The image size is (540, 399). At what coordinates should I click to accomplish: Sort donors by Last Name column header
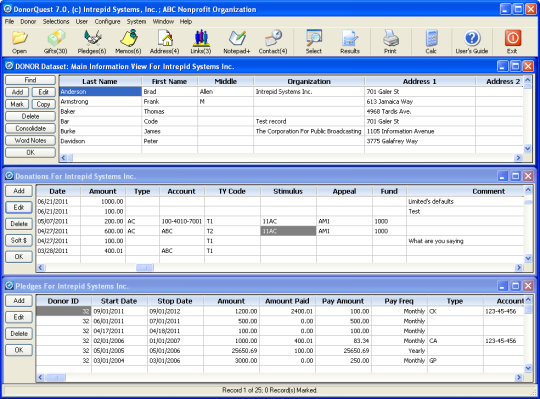(100, 81)
